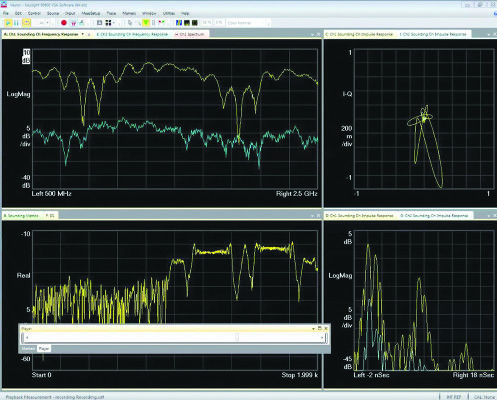Click the blue-yellow color display icon
This screenshot has height=400, width=497.
click(x=179, y=23)
